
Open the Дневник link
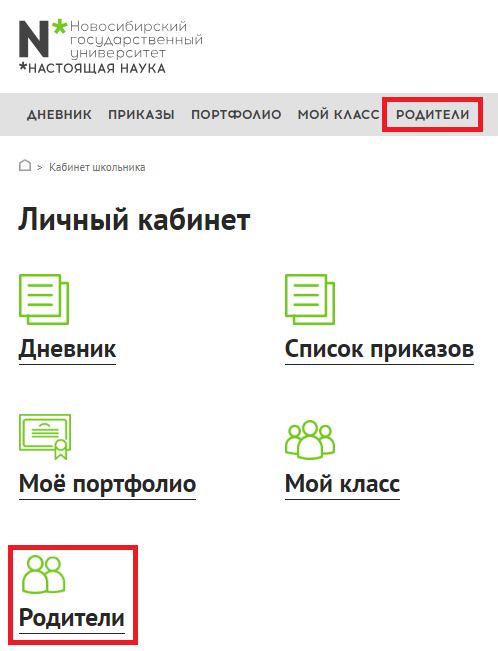[x=67, y=350]
